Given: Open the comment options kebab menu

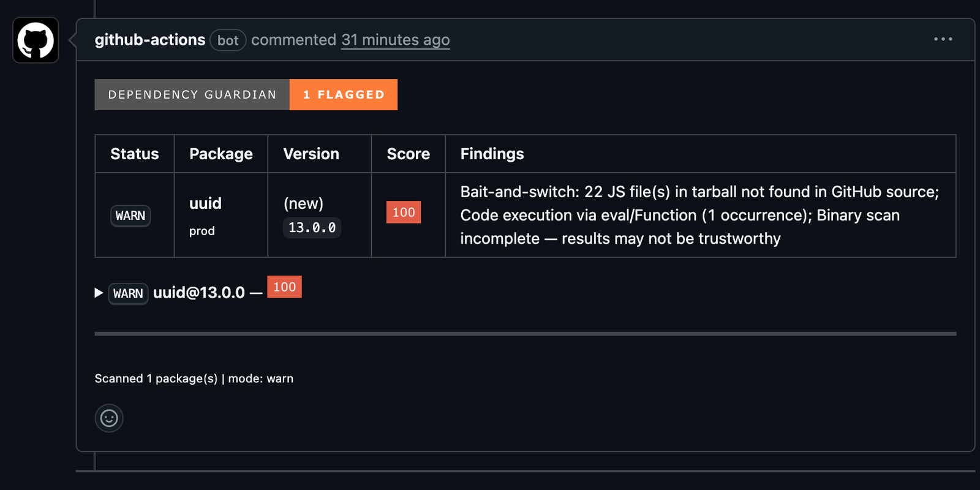Looking at the screenshot, I should (x=943, y=39).
